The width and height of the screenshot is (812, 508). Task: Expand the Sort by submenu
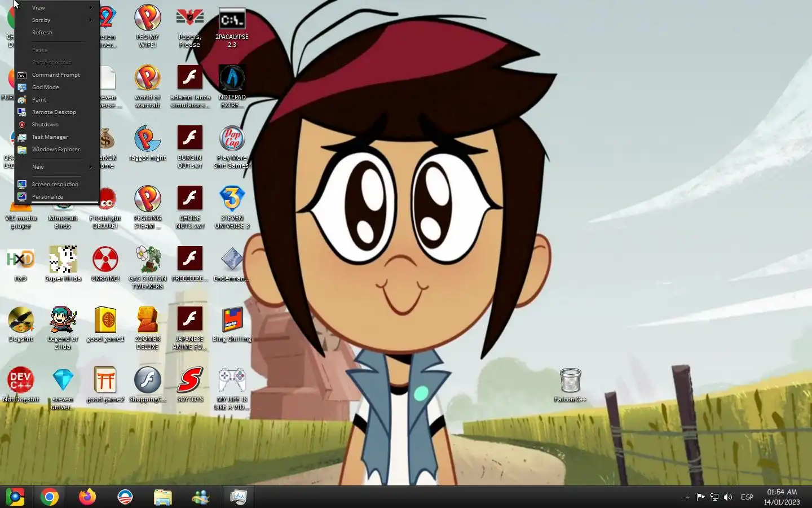click(56, 20)
